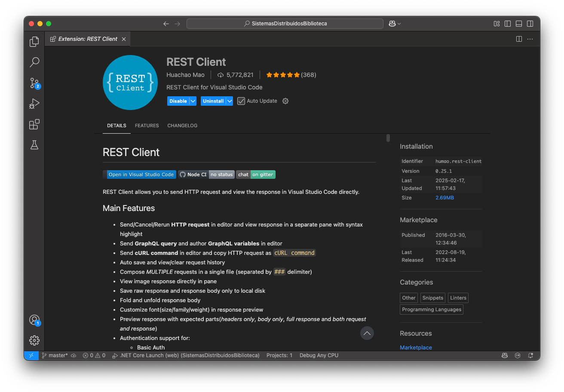The image size is (564, 392).
Task: Open the Run and Debug view
Action: [34, 104]
